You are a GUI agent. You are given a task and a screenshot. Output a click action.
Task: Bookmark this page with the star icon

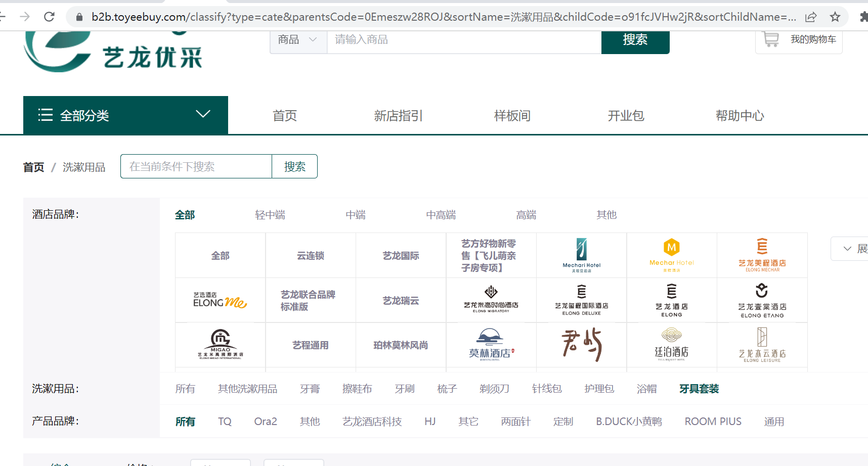click(835, 17)
